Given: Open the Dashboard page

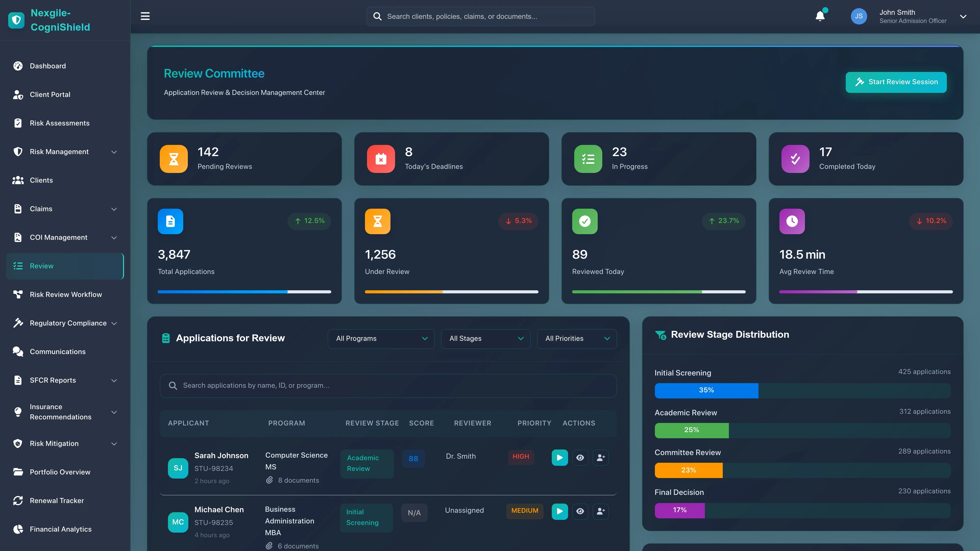Looking at the screenshot, I should pyautogui.click(x=47, y=66).
